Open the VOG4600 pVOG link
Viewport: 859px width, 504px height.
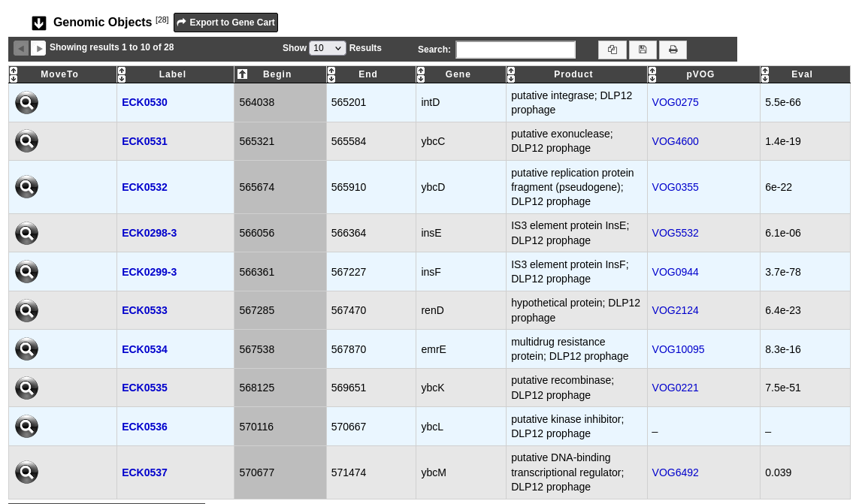click(x=675, y=141)
